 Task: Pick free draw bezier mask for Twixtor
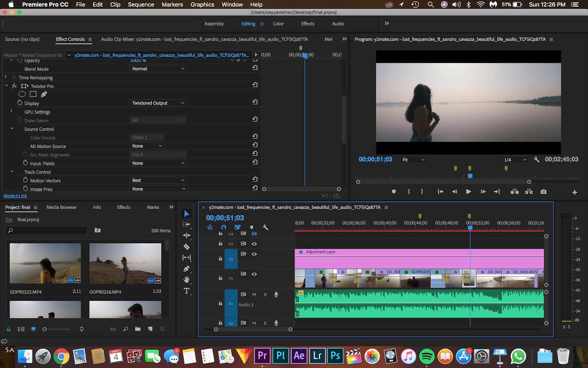(44, 95)
